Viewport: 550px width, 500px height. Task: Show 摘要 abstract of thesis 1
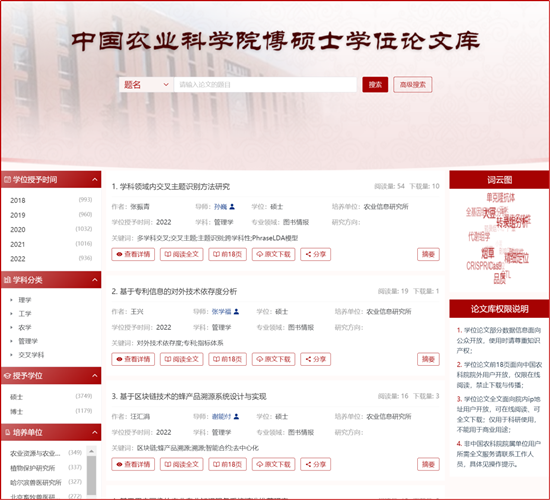point(428,254)
